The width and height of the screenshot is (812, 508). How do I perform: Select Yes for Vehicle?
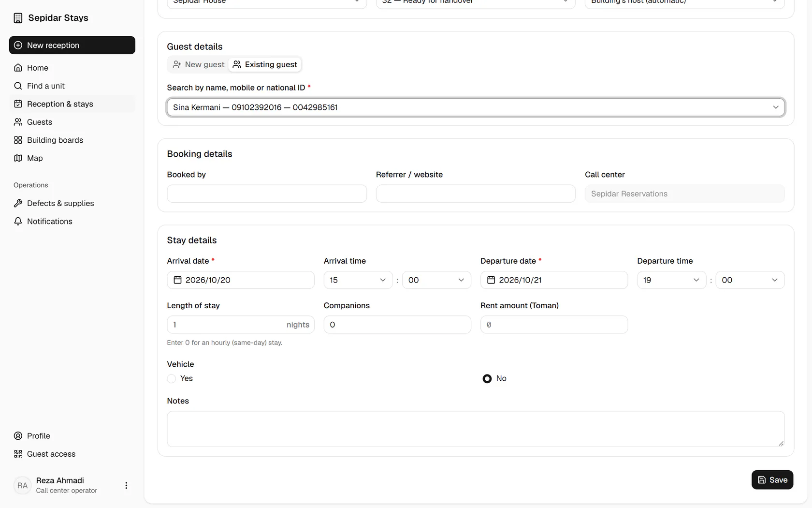[x=172, y=378]
